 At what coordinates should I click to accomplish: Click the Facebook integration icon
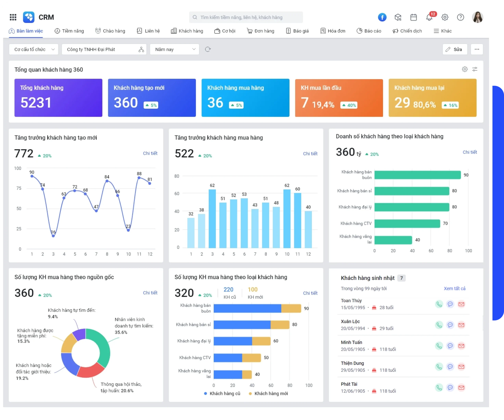pos(382,17)
